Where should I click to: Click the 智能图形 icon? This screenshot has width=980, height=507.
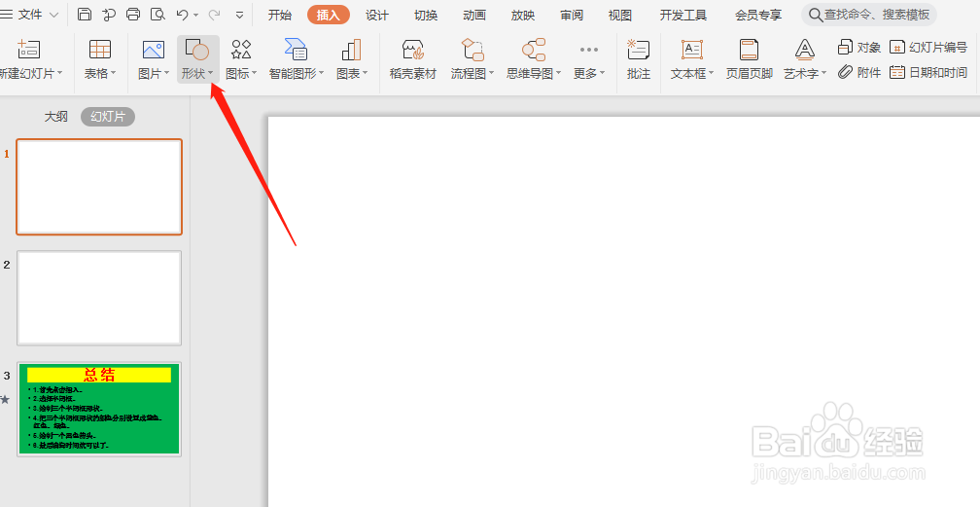pos(296,50)
